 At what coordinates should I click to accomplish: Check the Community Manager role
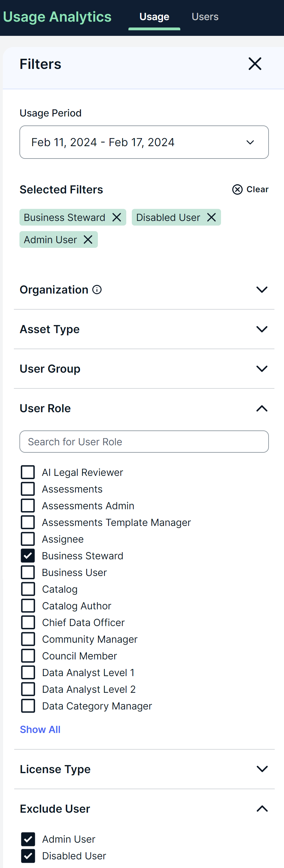point(28,639)
